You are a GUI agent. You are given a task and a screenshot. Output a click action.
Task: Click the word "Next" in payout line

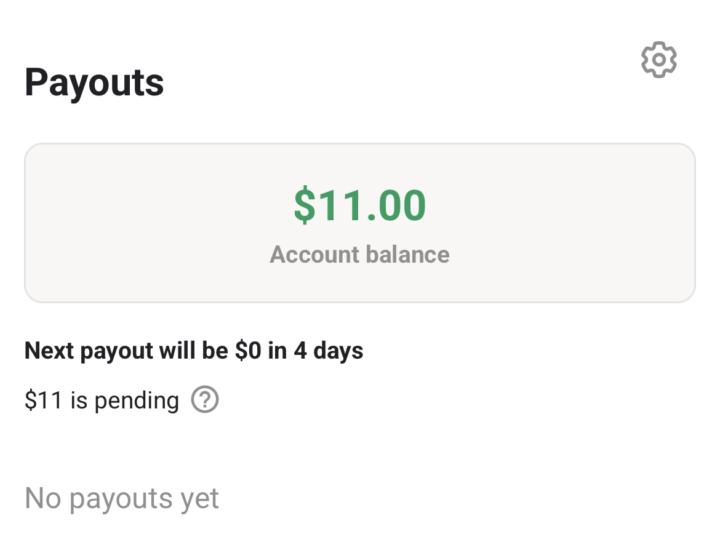[48, 351]
